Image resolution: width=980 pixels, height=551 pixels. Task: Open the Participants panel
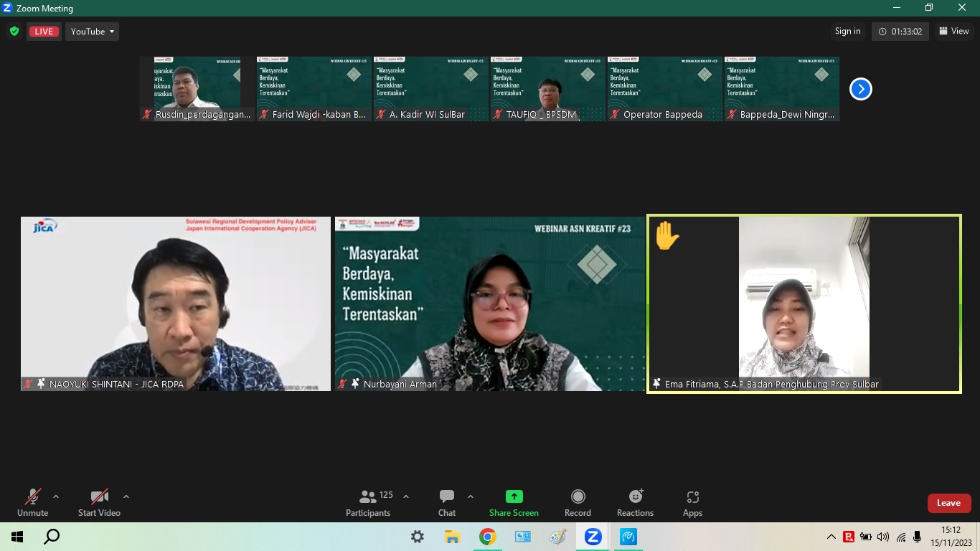pyautogui.click(x=368, y=502)
